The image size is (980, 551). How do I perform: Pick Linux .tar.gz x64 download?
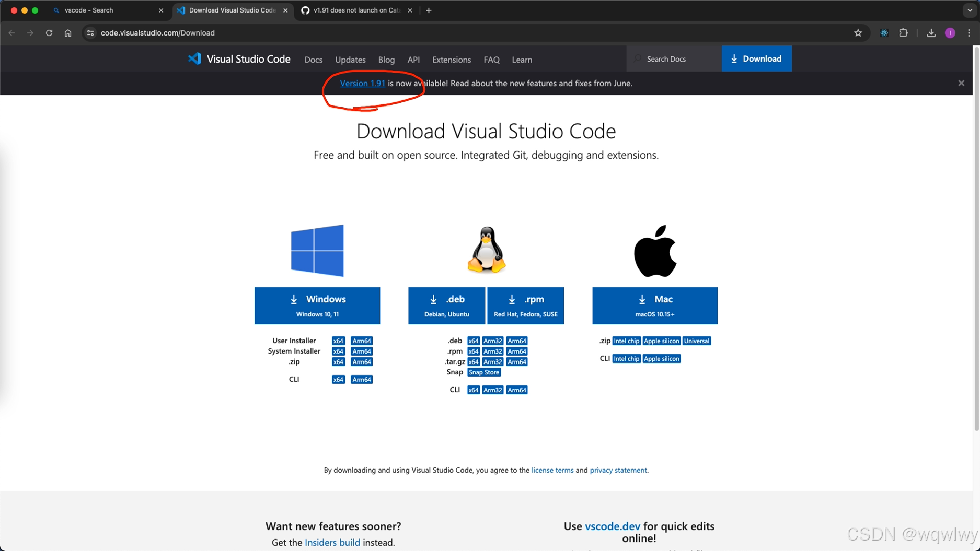point(473,361)
